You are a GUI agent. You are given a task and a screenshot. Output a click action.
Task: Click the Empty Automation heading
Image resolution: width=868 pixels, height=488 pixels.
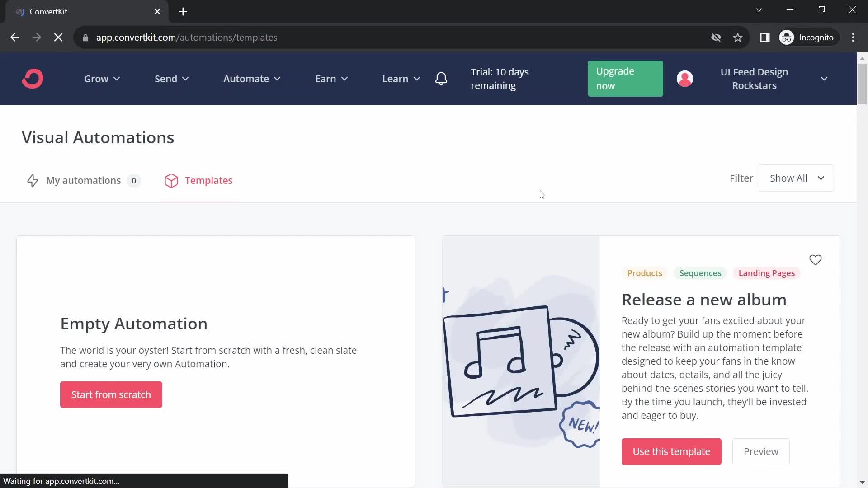pyautogui.click(x=134, y=324)
